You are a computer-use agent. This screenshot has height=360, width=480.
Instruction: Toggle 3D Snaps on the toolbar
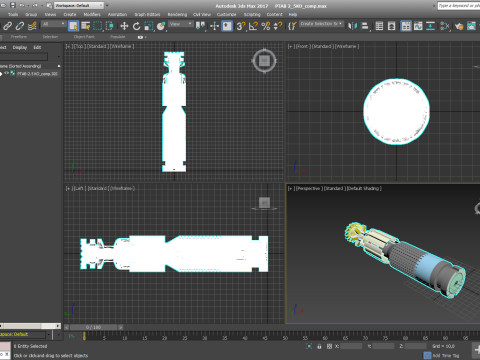[x=240, y=26]
